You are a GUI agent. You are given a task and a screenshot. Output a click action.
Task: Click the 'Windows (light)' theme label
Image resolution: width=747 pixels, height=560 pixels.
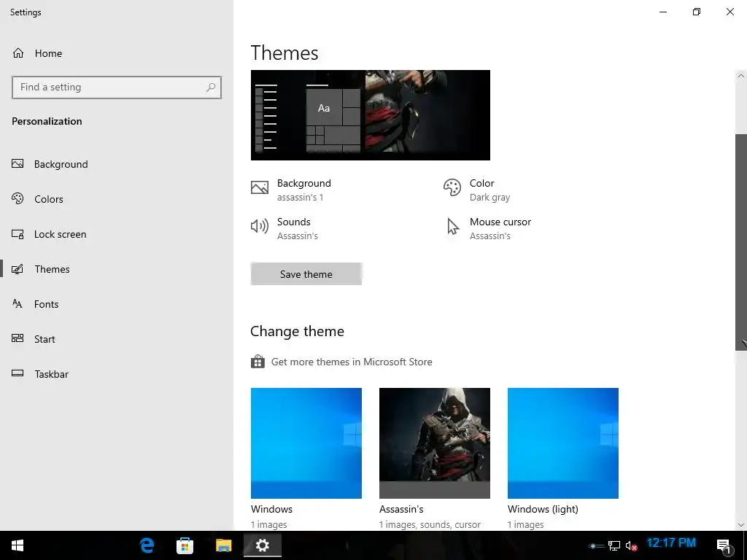(x=543, y=509)
